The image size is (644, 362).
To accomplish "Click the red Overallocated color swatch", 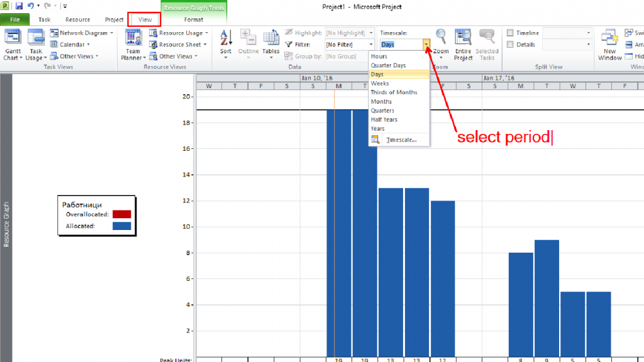I will [121, 214].
